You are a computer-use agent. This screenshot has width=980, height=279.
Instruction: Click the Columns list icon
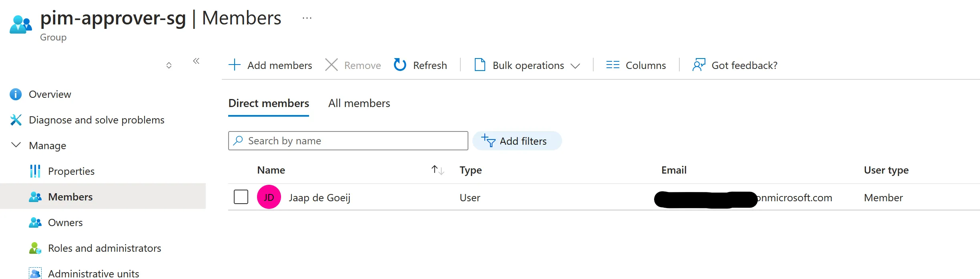(612, 65)
